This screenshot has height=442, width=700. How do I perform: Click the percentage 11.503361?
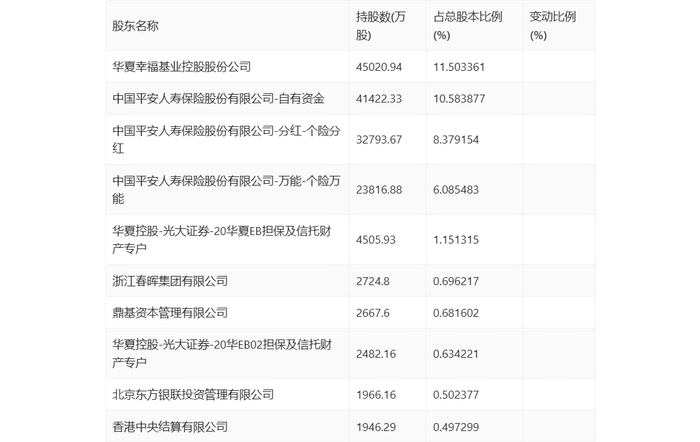[459, 67]
